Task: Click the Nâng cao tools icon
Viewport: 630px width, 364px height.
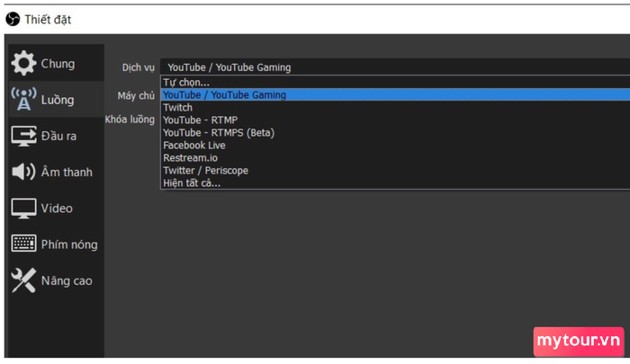Action: [x=23, y=280]
